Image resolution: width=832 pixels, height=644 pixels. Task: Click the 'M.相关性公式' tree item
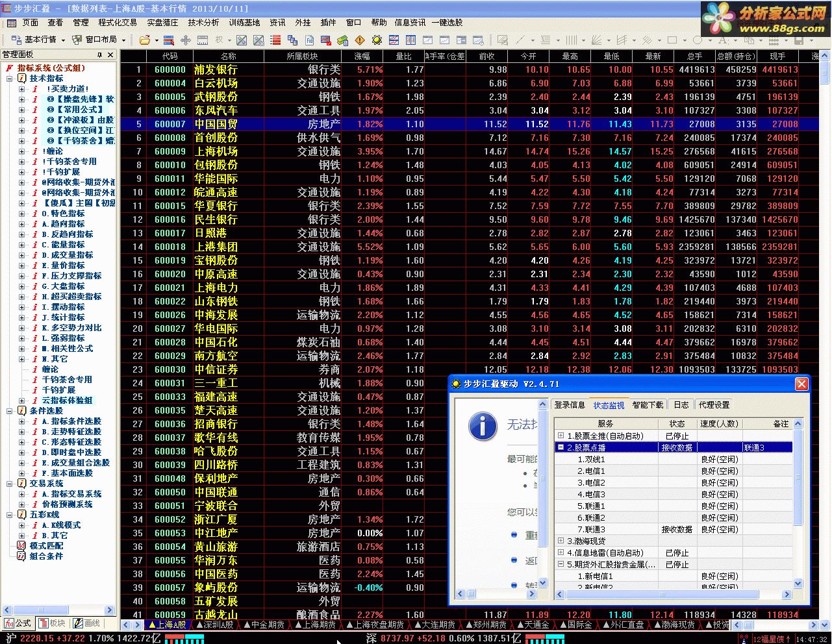(x=68, y=349)
